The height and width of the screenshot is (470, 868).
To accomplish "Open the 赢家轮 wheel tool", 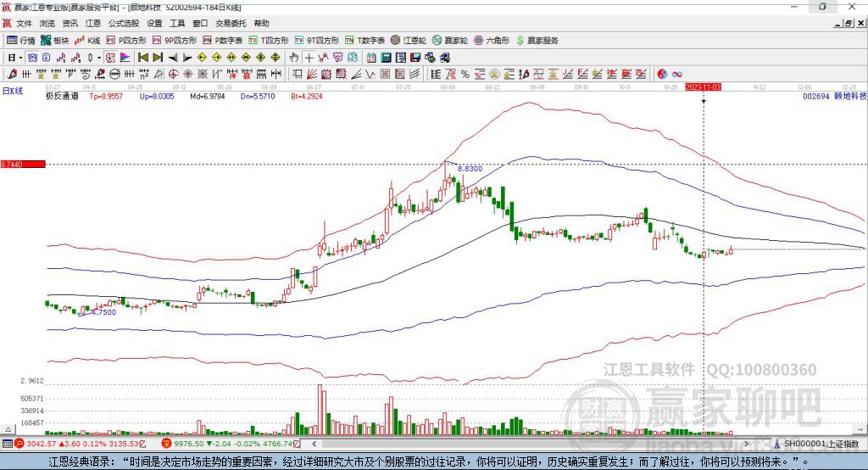I will click(x=450, y=41).
